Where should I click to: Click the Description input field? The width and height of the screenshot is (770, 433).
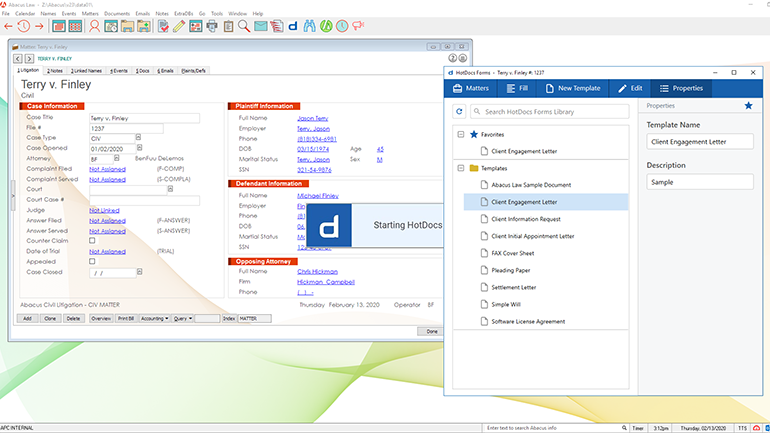coord(700,182)
